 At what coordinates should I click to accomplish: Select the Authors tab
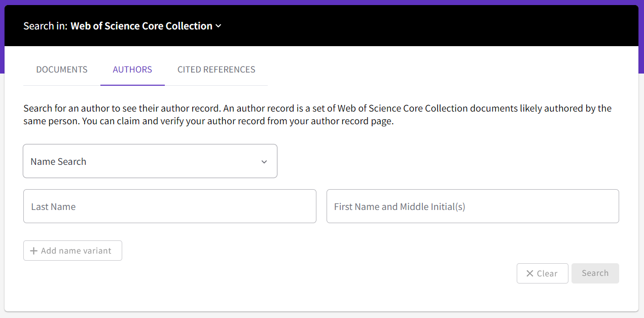click(x=132, y=69)
